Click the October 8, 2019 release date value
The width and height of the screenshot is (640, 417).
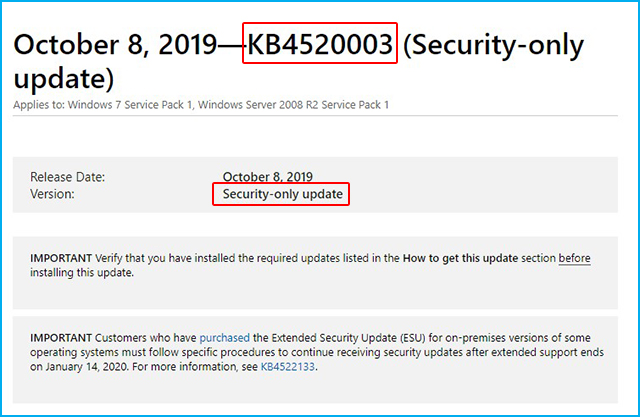click(267, 177)
